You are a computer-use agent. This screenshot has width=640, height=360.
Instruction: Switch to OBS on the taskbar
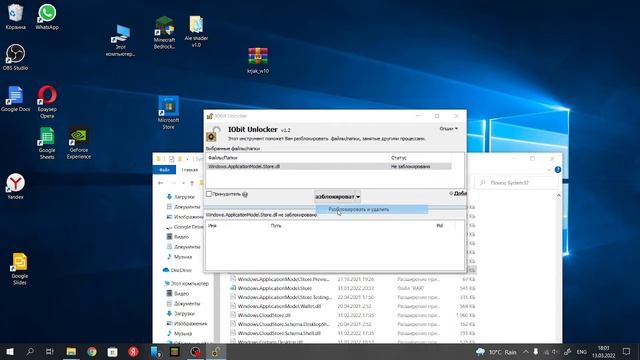[x=196, y=351]
